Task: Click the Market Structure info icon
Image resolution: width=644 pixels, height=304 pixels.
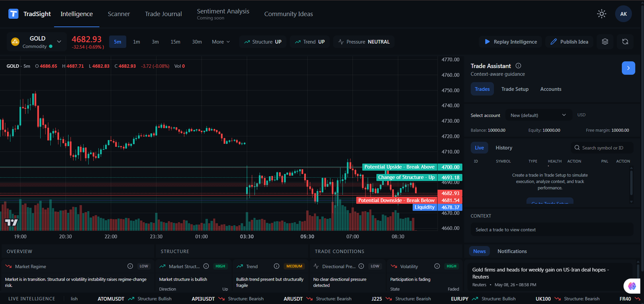Action: click(207, 266)
